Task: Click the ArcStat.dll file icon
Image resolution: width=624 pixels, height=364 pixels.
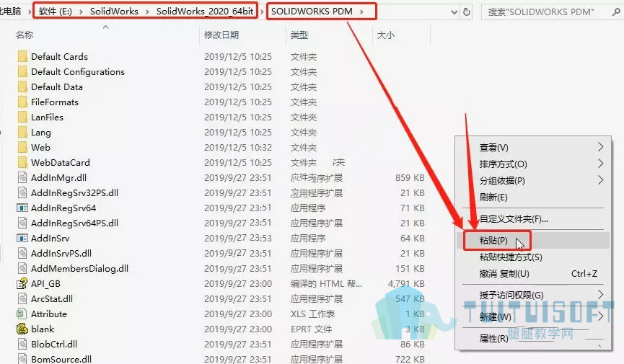Action: point(22,298)
